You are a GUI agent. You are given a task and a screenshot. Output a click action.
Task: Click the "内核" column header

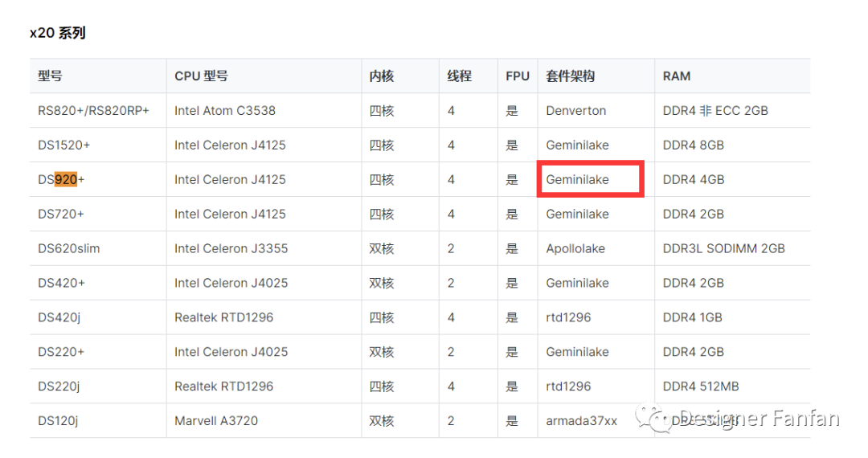[x=382, y=76]
